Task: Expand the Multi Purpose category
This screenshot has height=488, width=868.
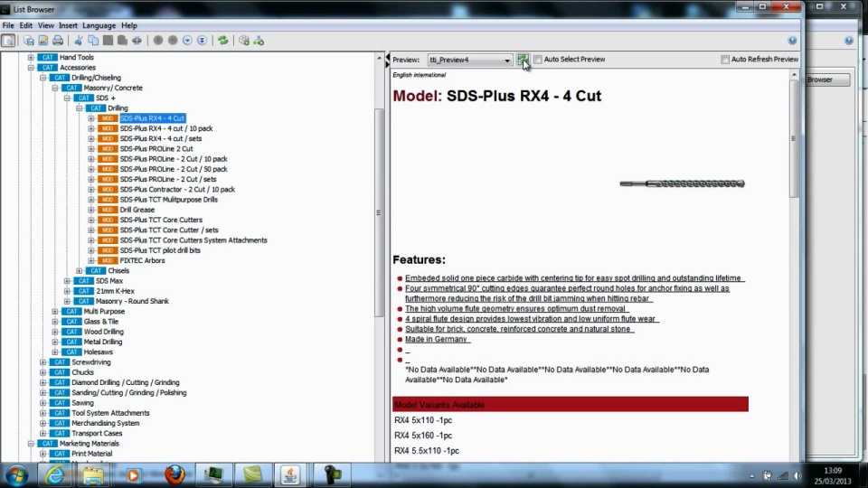Action: 55,312
